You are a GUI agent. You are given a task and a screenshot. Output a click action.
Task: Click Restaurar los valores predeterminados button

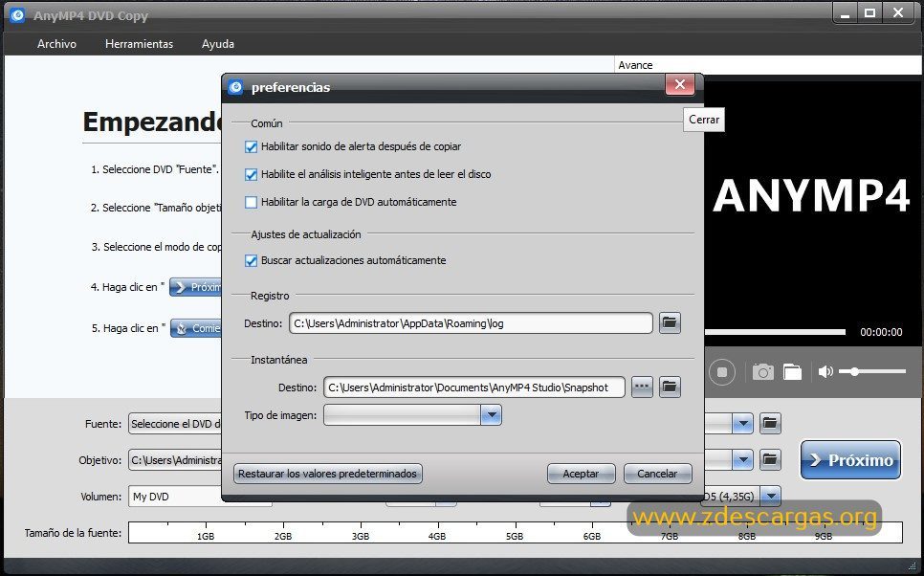click(x=328, y=474)
